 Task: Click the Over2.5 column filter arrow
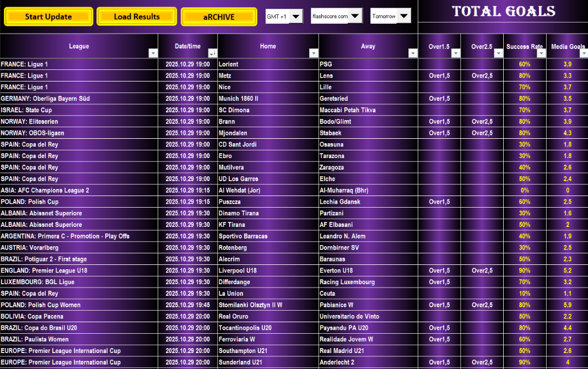498,53
